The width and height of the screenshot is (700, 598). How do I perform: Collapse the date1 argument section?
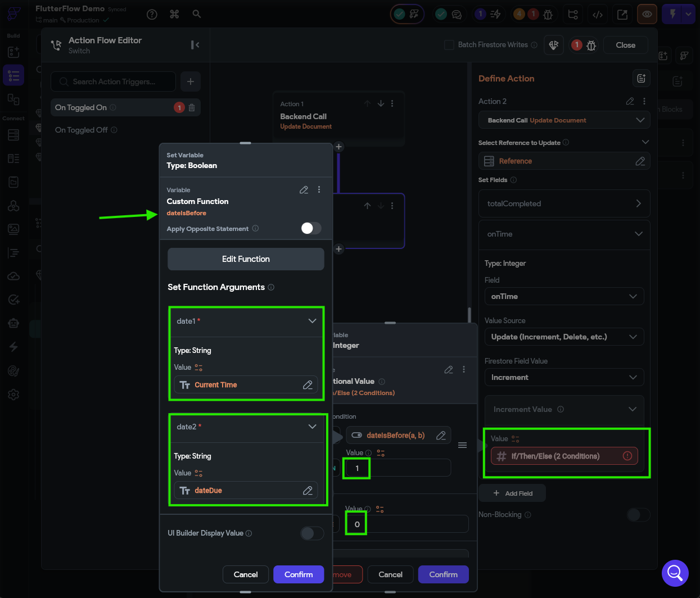click(312, 321)
